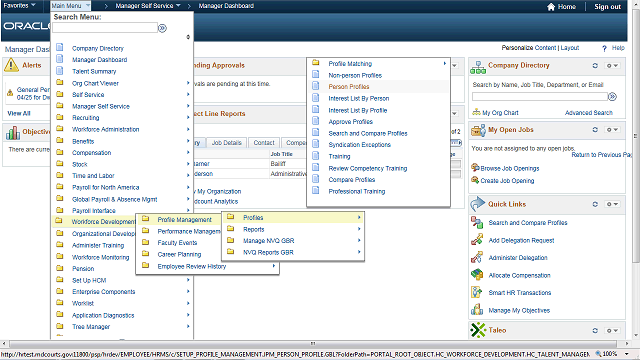Click the Help question mark icon
The width and height of the screenshot is (640, 360).
[604, 48]
